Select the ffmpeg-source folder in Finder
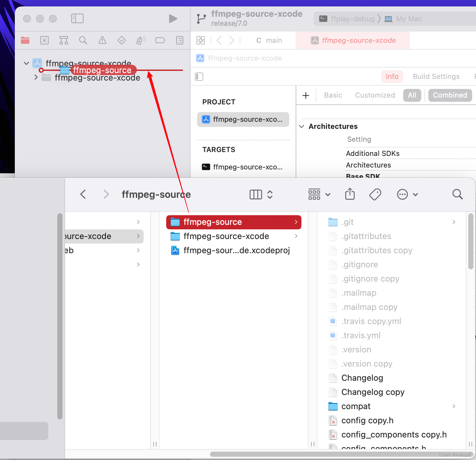Screen dimensions: 476x460 coord(234,222)
